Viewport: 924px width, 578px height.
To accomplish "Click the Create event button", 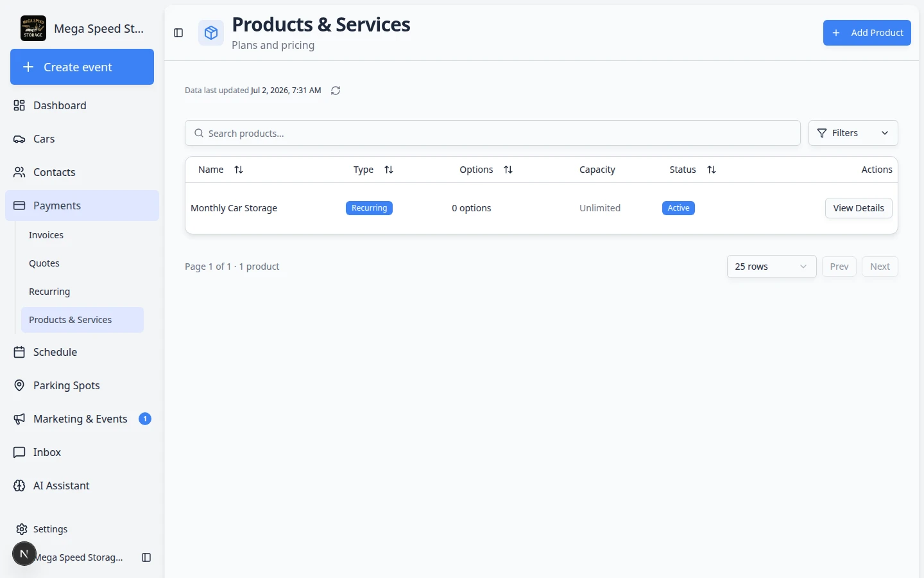I will click(82, 67).
